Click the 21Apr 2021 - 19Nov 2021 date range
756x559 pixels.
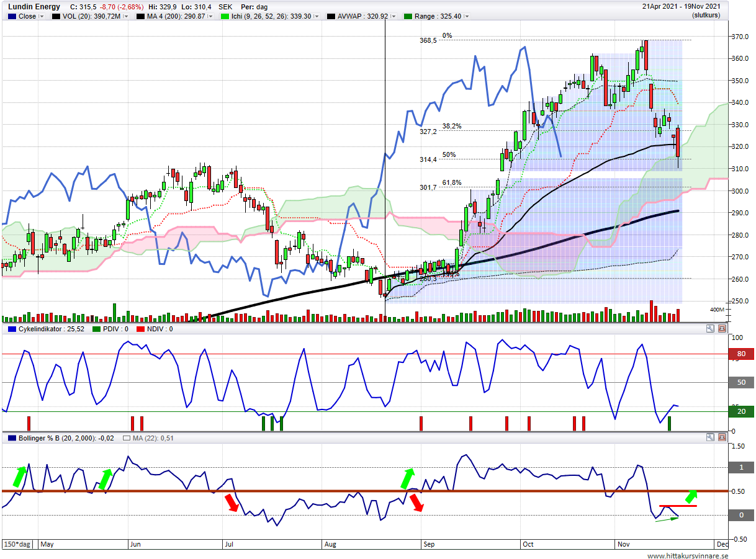[682, 7]
